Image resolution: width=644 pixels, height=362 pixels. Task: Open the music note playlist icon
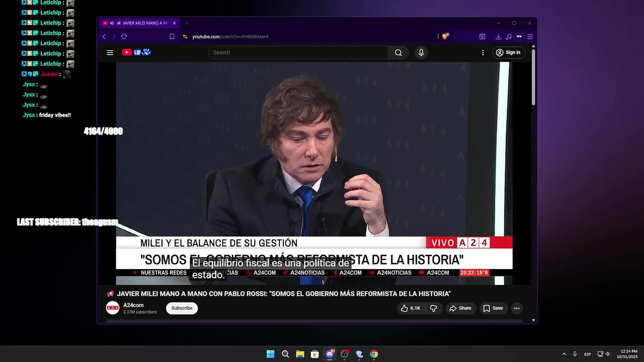point(509,36)
